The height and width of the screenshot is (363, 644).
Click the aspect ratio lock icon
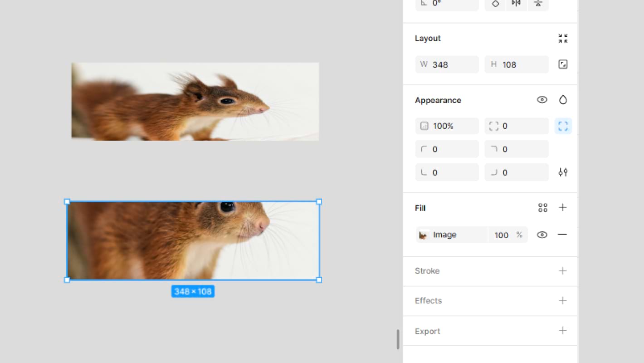[563, 64]
